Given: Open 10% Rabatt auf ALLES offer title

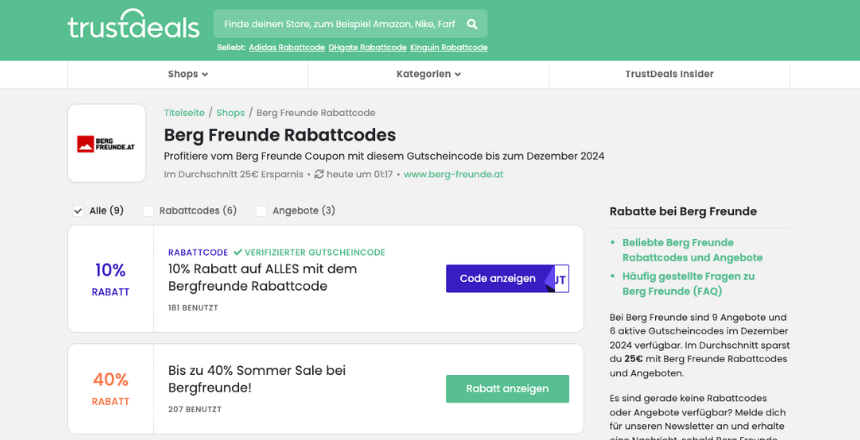Looking at the screenshot, I should click(263, 278).
